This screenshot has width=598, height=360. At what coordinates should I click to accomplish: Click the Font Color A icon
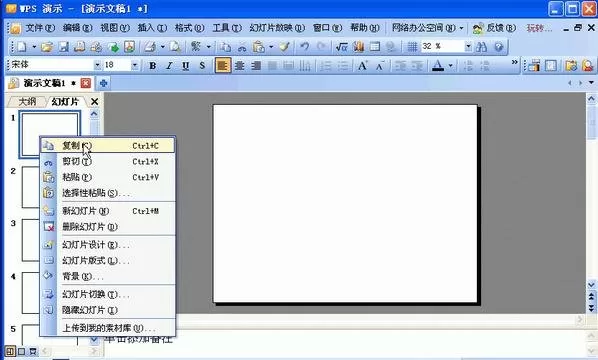tap(438, 66)
